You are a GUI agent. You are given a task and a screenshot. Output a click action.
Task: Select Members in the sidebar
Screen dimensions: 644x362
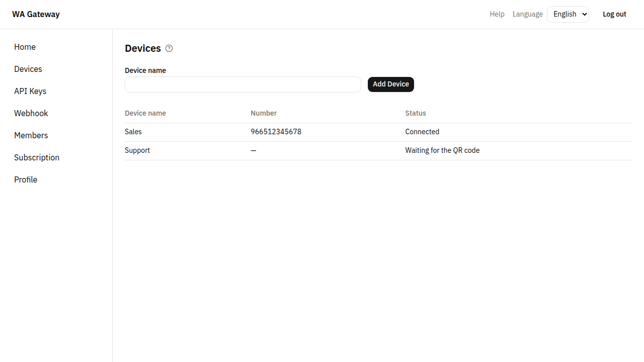[31, 135]
